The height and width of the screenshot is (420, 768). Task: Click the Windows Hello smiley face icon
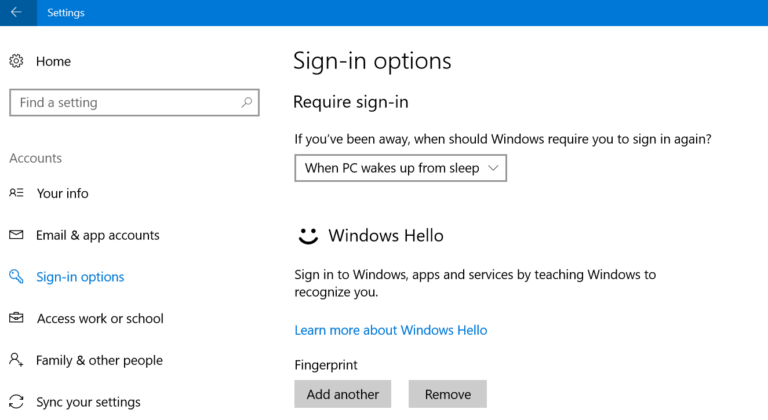(x=309, y=236)
